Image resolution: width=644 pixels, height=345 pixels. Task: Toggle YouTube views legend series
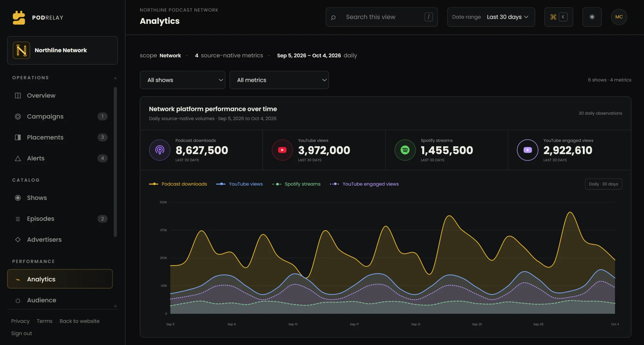240,184
